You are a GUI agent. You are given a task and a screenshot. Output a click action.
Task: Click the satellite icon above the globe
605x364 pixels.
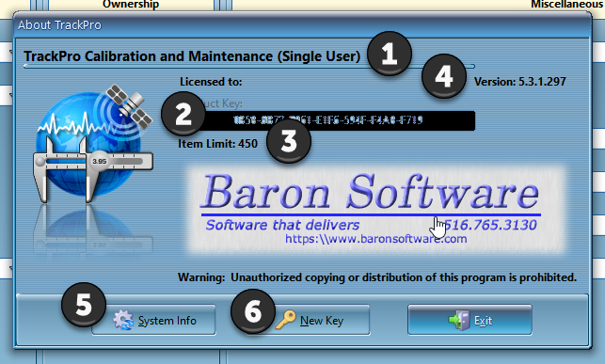click(129, 106)
